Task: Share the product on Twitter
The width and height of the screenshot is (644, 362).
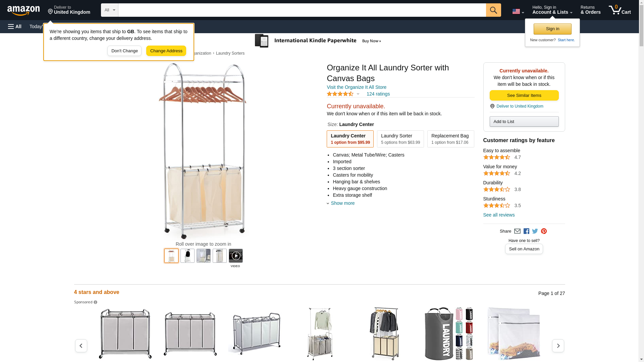Action: pos(535,231)
